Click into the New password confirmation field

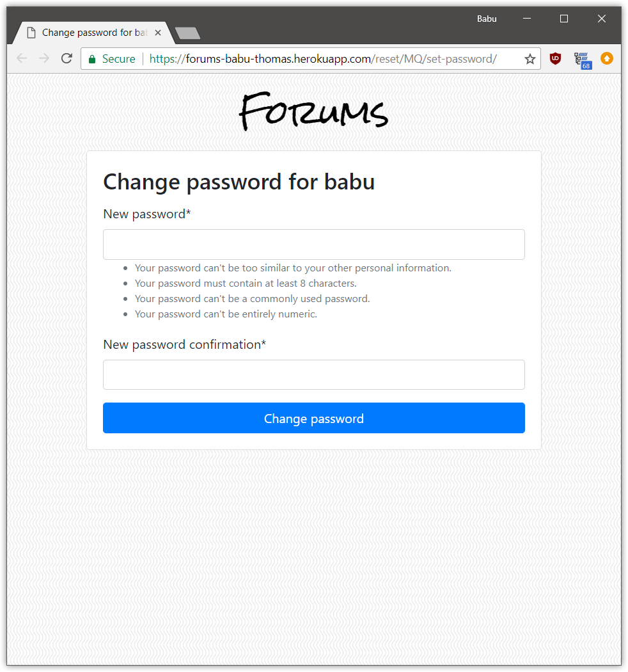(x=313, y=374)
